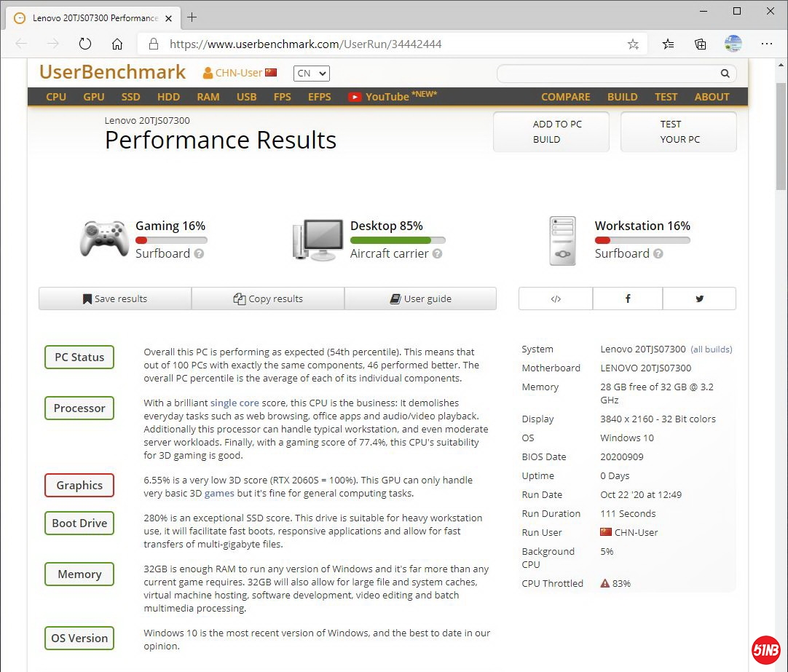Follow the single core link
The image size is (788, 672).
tap(235, 403)
